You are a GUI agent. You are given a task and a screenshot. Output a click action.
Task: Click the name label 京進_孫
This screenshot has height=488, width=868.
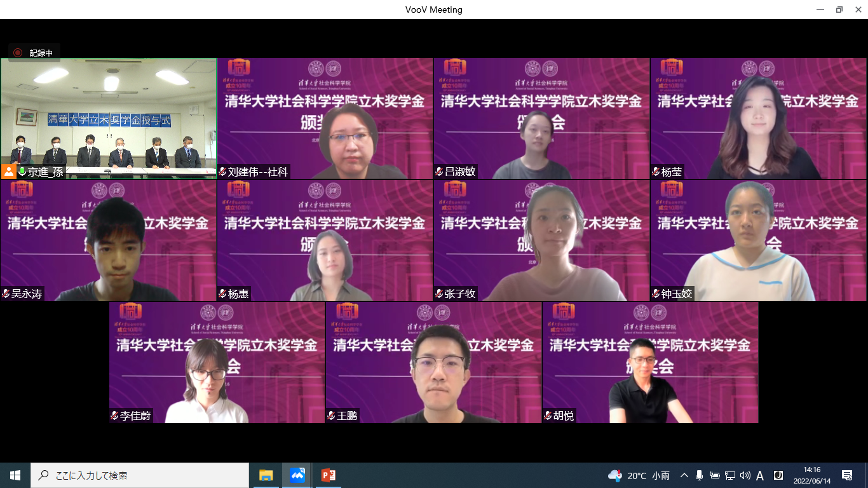[x=46, y=172]
